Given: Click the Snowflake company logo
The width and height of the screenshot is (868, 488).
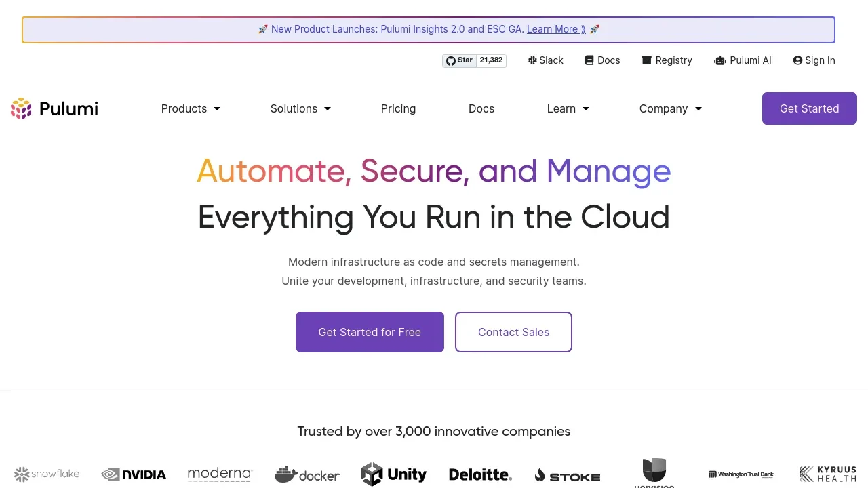Looking at the screenshot, I should pyautogui.click(x=47, y=474).
